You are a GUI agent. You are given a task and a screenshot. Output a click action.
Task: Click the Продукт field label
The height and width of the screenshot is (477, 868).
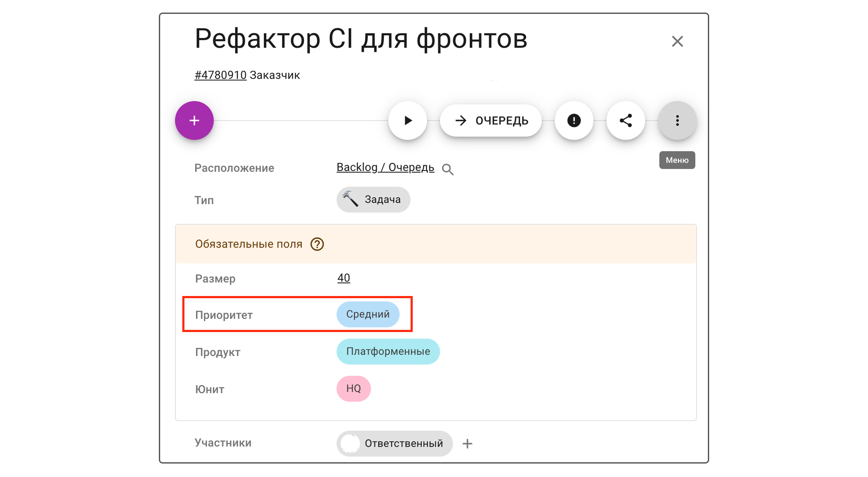coord(218,352)
